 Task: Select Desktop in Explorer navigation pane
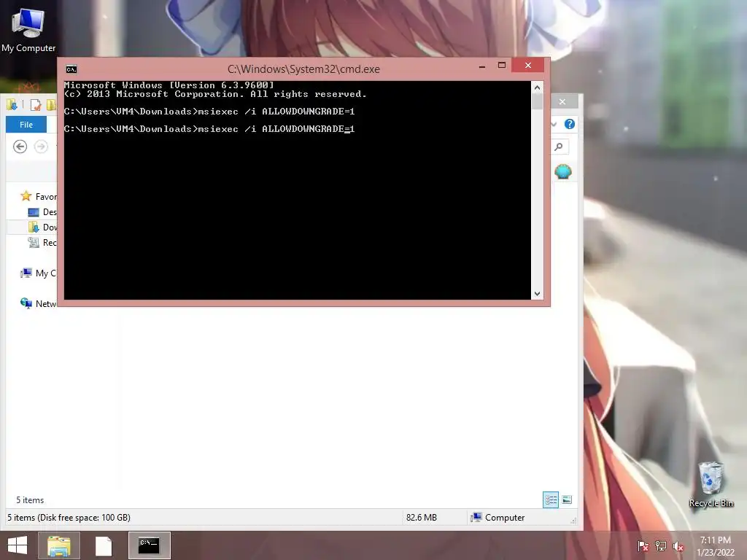(42, 212)
